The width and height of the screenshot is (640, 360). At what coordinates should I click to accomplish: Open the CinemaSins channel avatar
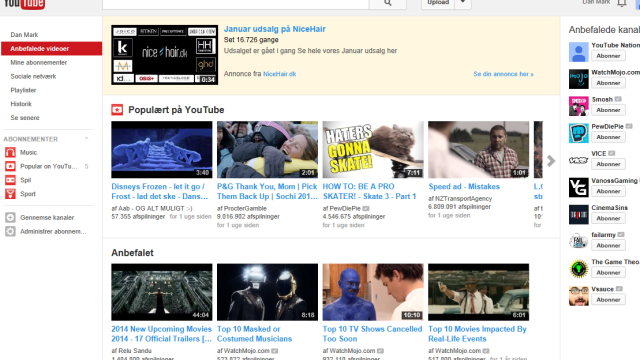(x=579, y=214)
